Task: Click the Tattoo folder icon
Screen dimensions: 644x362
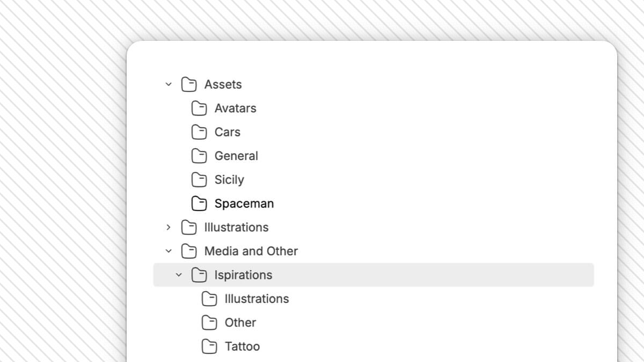Action: [x=209, y=346]
